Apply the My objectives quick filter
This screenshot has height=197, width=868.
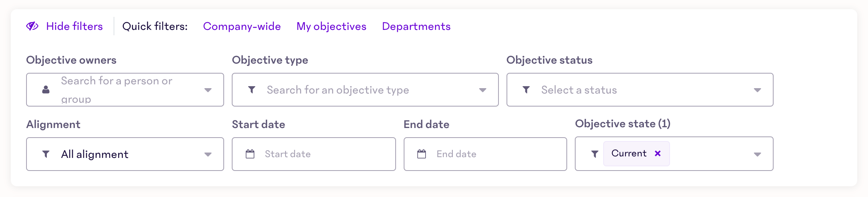(331, 26)
